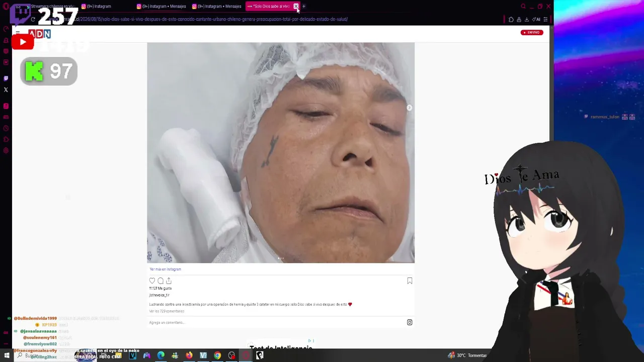Go to the next photo in the carousel
Image resolution: width=644 pixels, height=362 pixels.
pos(410,108)
